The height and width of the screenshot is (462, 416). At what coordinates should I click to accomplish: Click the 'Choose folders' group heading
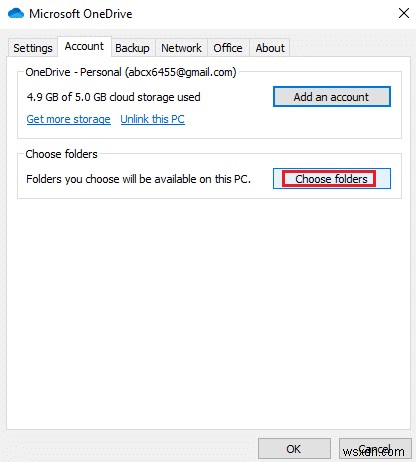(x=62, y=154)
